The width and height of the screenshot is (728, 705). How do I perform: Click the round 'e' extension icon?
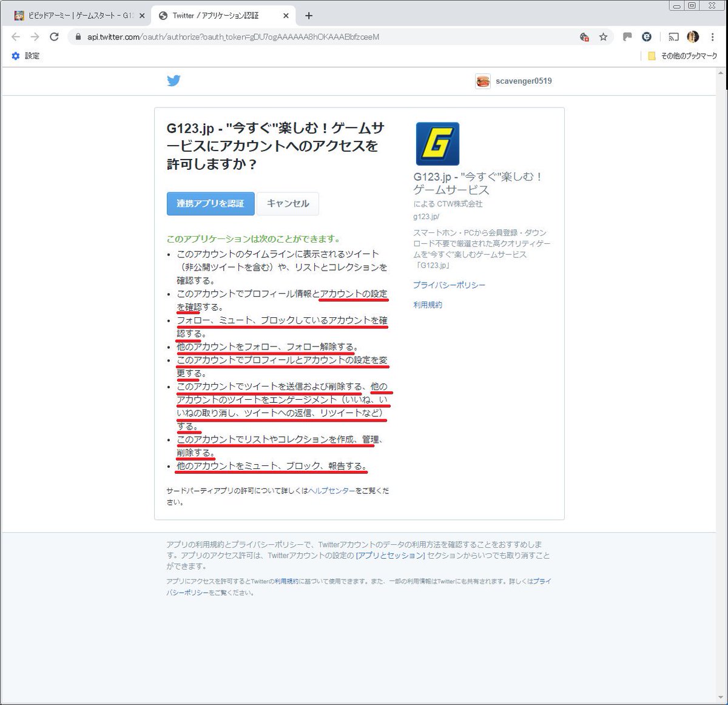pyautogui.click(x=647, y=37)
